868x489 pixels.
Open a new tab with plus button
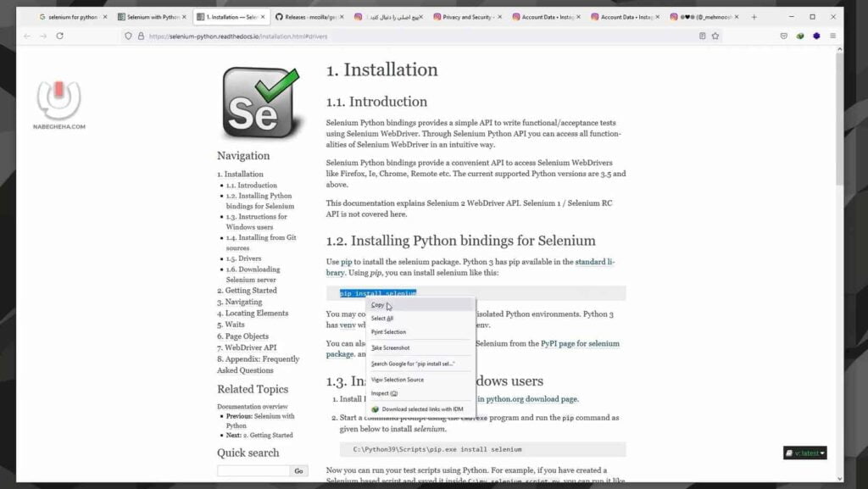click(754, 17)
